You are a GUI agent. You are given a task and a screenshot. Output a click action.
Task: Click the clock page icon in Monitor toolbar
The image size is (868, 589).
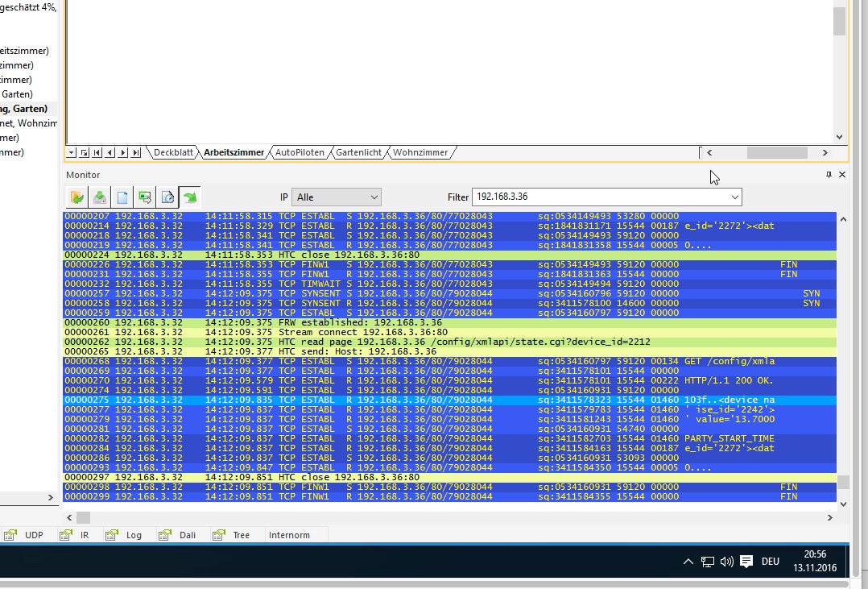click(167, 197)
